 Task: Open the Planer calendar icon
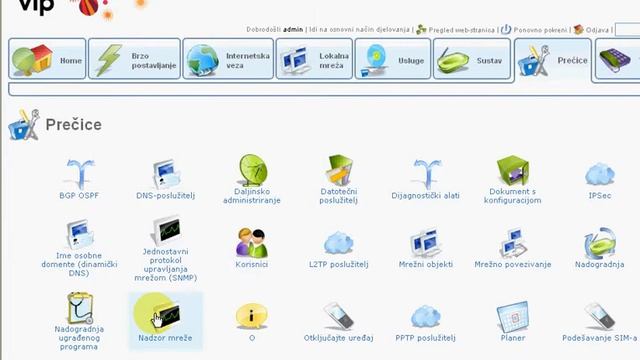(x=513, y=316)
